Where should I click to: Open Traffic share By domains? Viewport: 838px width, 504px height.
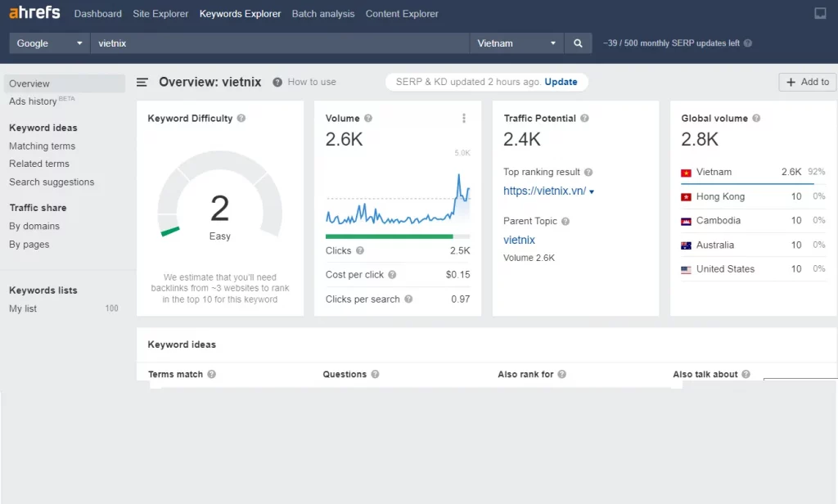[34, 226]
